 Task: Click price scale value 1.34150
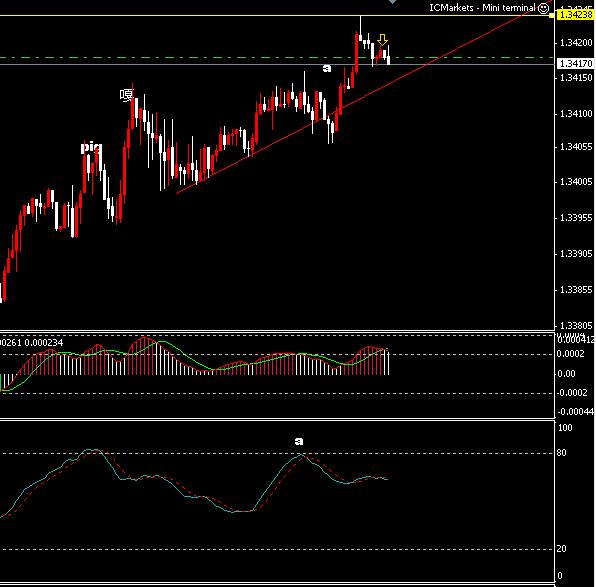[576, 78]
